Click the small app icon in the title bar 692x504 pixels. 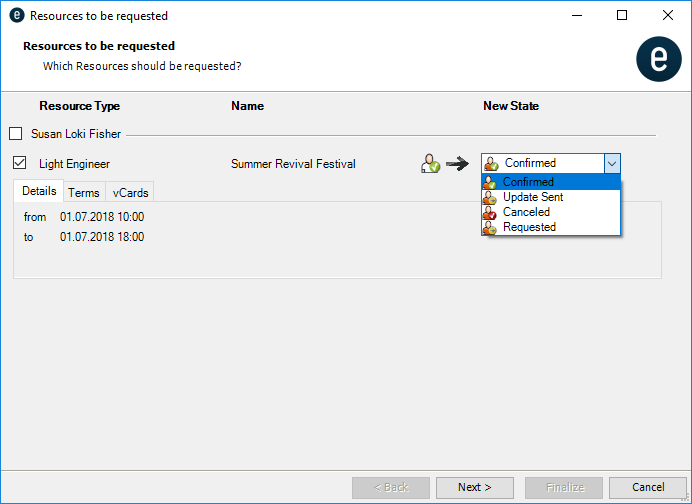[15, 16]
